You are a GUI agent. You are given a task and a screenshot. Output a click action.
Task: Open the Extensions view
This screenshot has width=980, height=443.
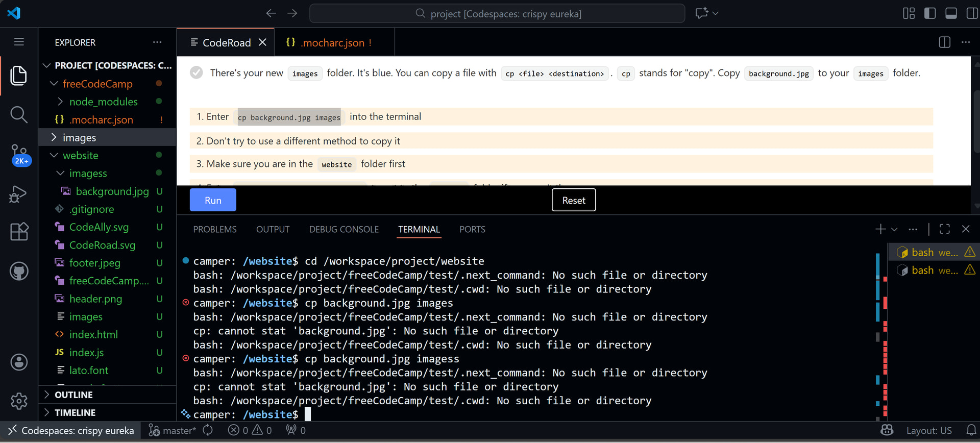click(19, 232)
